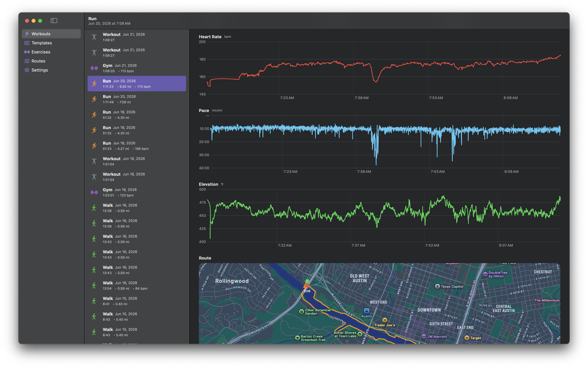This screenshot has height=368, width=588.
Task: Click the Workouts running figure icon
Action: point(27,34)
